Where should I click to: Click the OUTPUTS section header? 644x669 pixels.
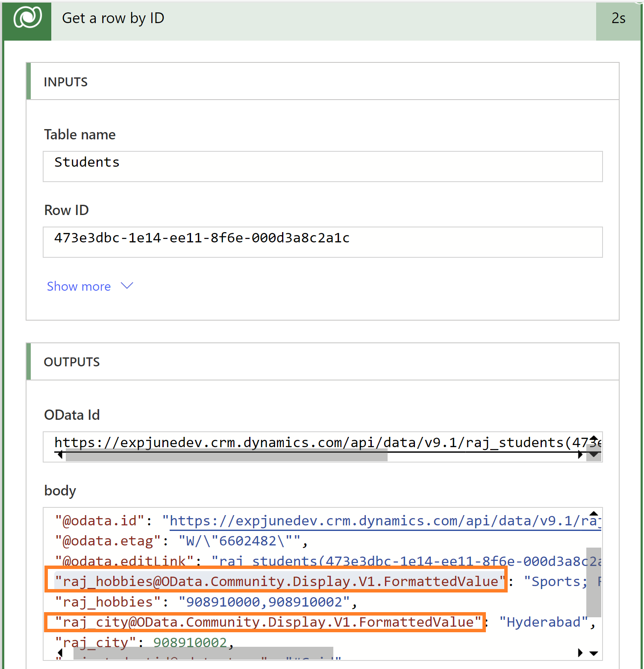(x=72, y=362)
